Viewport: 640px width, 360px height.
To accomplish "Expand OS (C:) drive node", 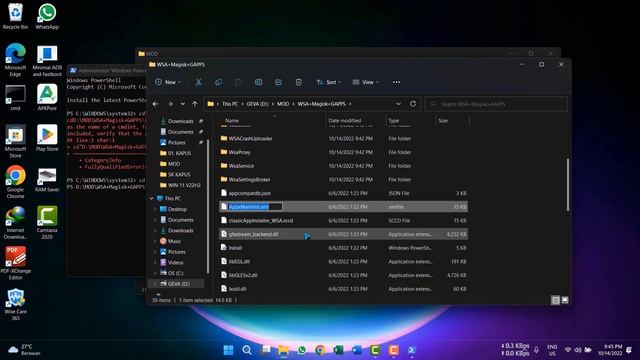I will coord(155,273).
